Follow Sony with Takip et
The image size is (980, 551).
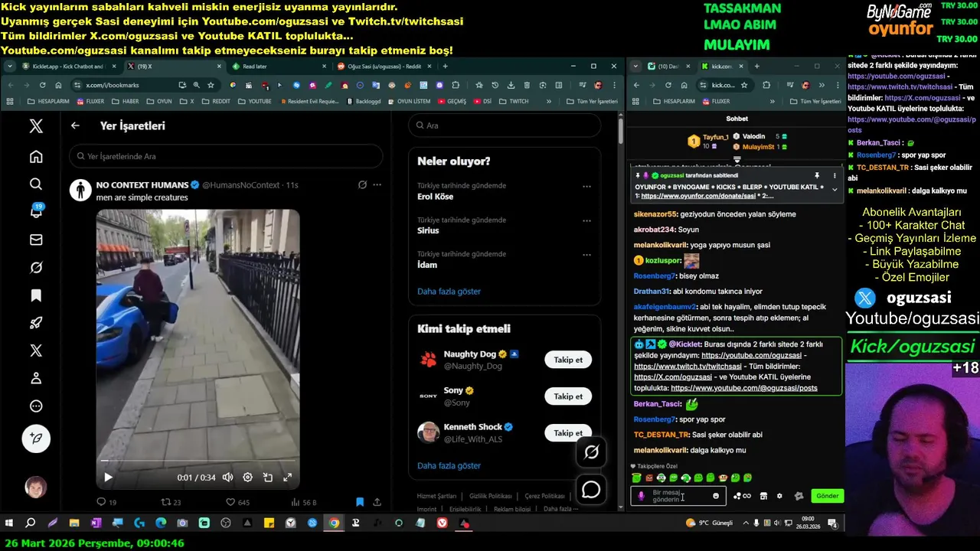click(x=568, y=396)
